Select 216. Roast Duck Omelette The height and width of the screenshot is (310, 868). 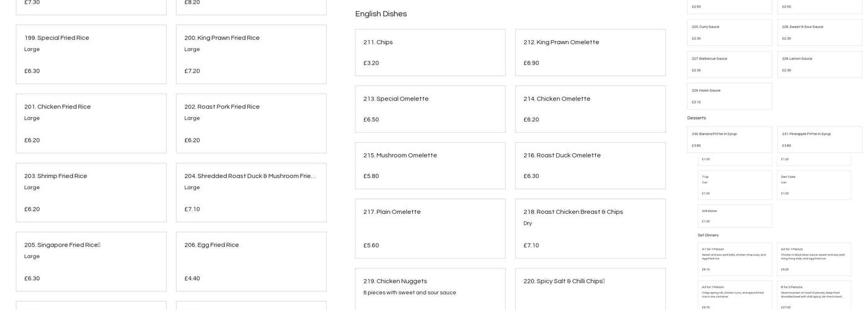590,166
